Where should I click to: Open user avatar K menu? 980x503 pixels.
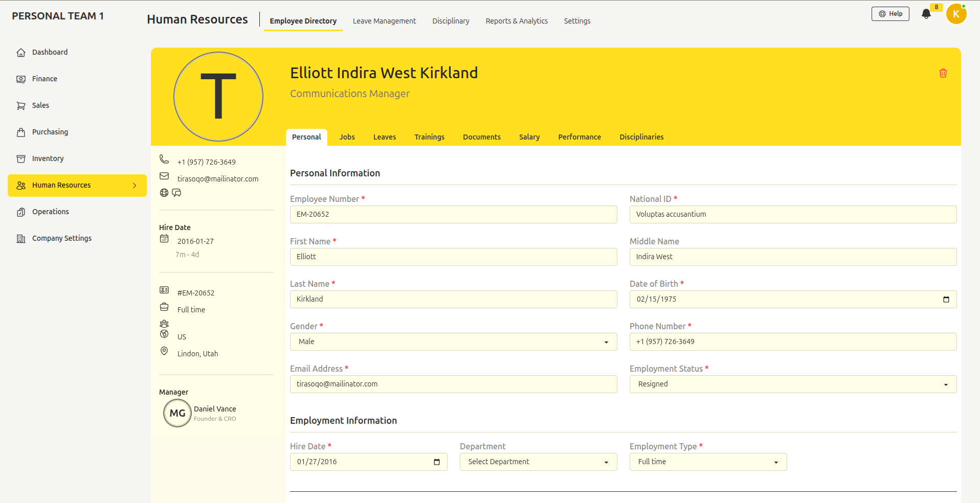tap(956, 14)
